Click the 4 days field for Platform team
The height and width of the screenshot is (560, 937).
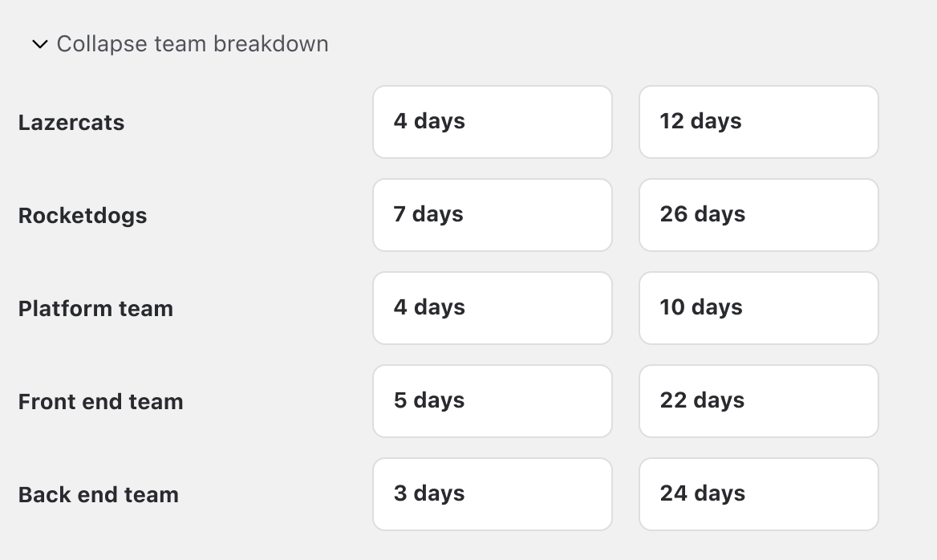tap(492, 307)
